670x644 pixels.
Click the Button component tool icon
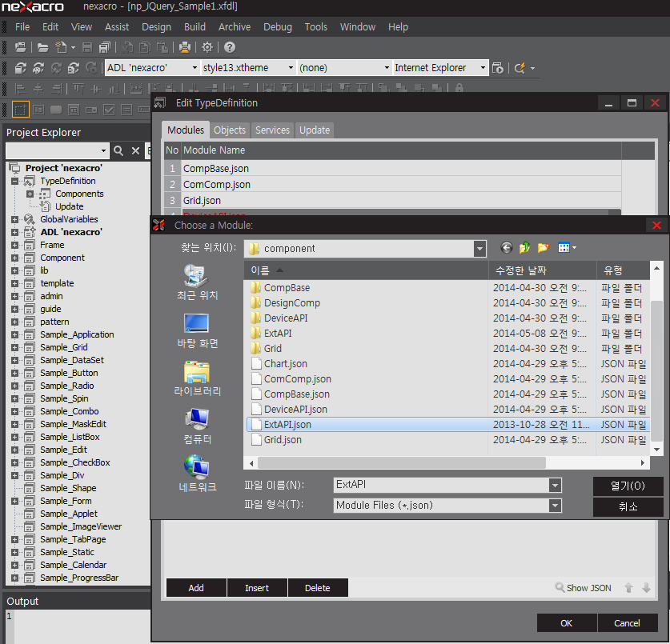(x=56, y=110)
